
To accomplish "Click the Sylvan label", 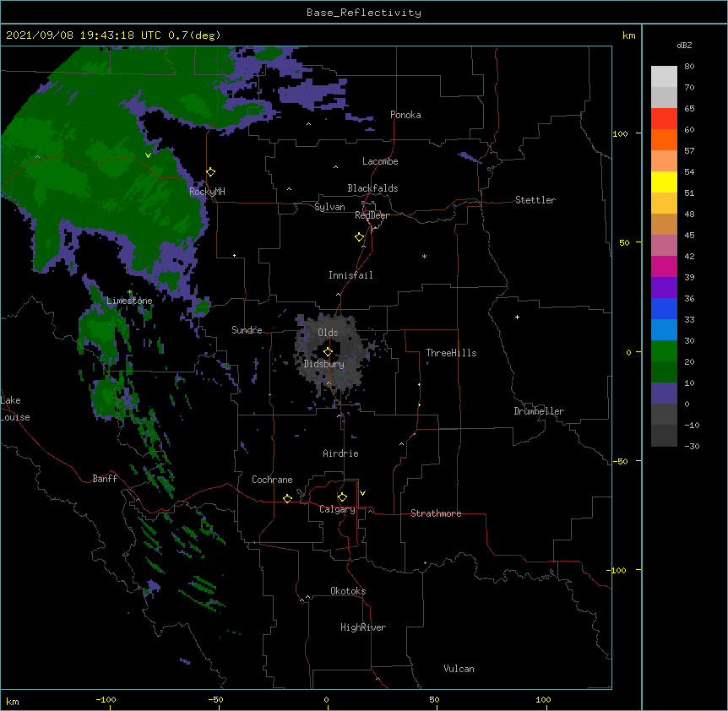I will point(329,207).
